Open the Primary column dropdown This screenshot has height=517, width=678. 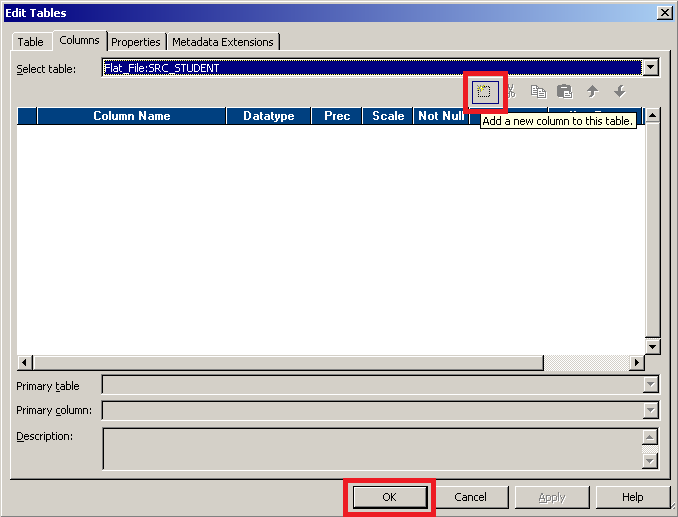[x=651, y=410]
